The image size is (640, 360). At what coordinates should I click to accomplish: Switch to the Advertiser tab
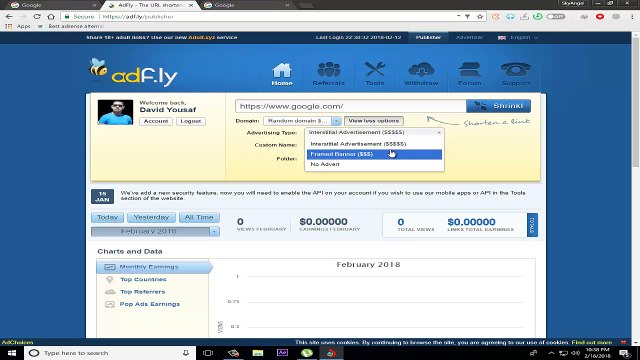pyautogui.click(x=469, y=37)
